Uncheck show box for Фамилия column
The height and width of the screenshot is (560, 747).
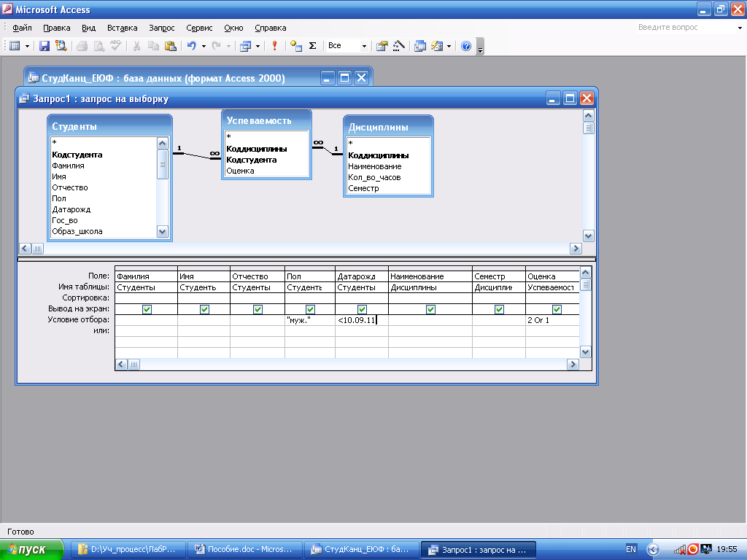point(147,309)
